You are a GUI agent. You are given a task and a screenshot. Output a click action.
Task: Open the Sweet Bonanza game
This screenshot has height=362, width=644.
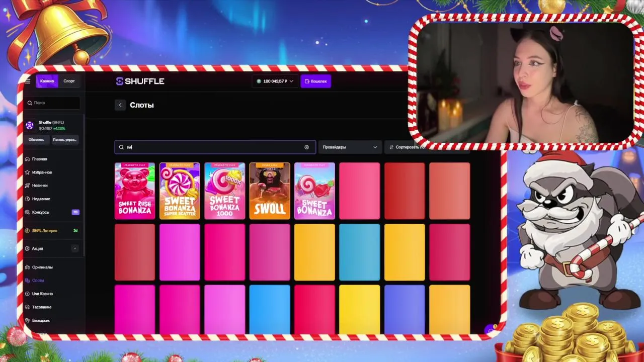click(x=314, y=191)
